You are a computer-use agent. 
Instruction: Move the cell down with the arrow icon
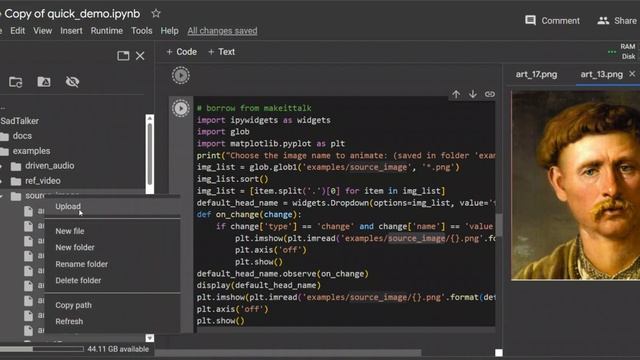pos(473,94)
